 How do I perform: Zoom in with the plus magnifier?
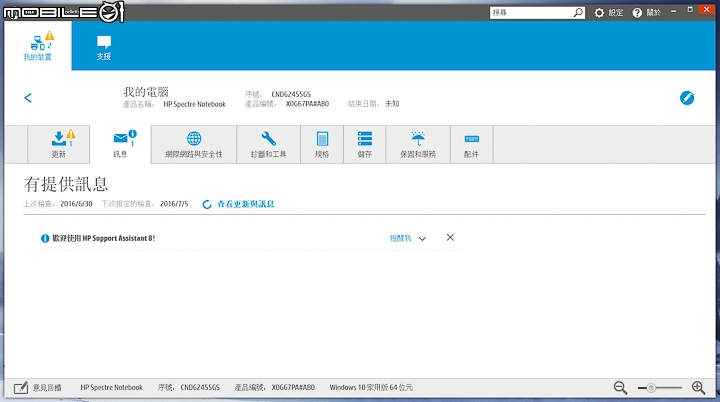(698, 388)
